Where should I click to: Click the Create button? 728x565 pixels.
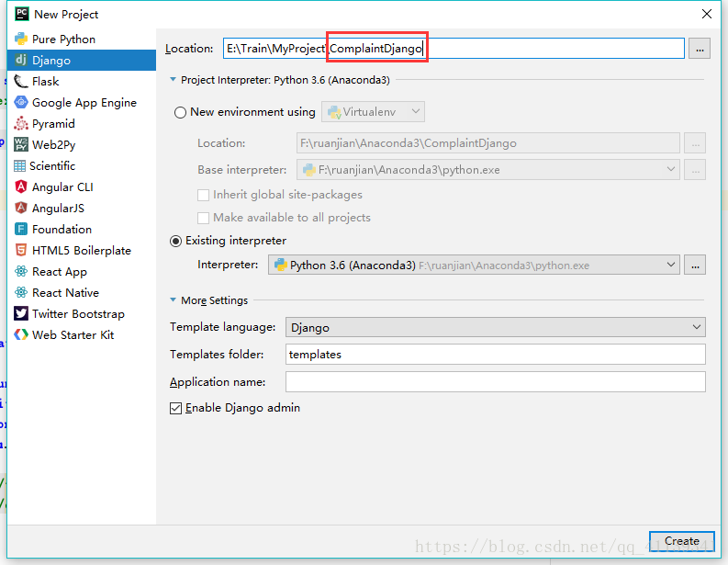(x=681, y=541)
